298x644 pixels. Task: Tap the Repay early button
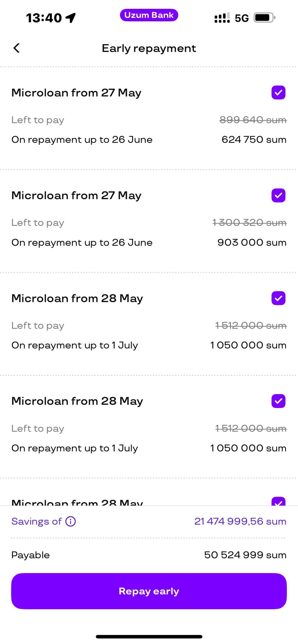(x=149, y=591)
